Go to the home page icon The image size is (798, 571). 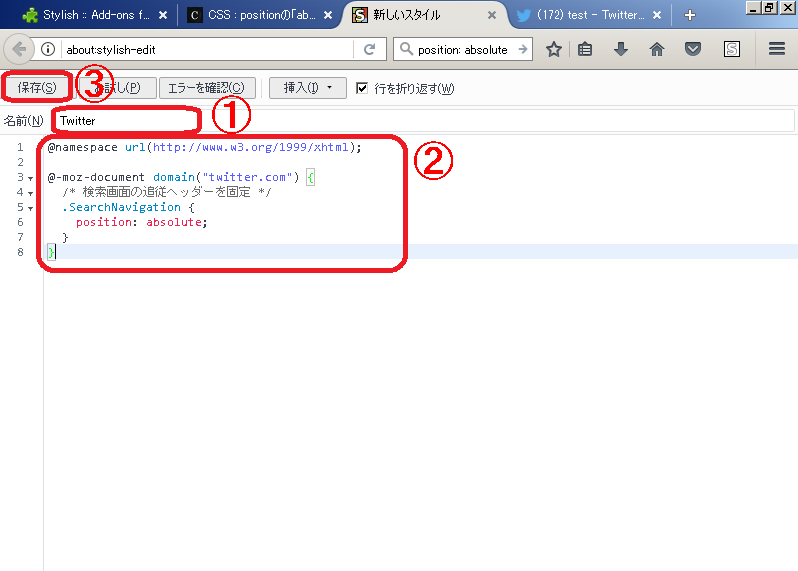(x=657, y=49)
